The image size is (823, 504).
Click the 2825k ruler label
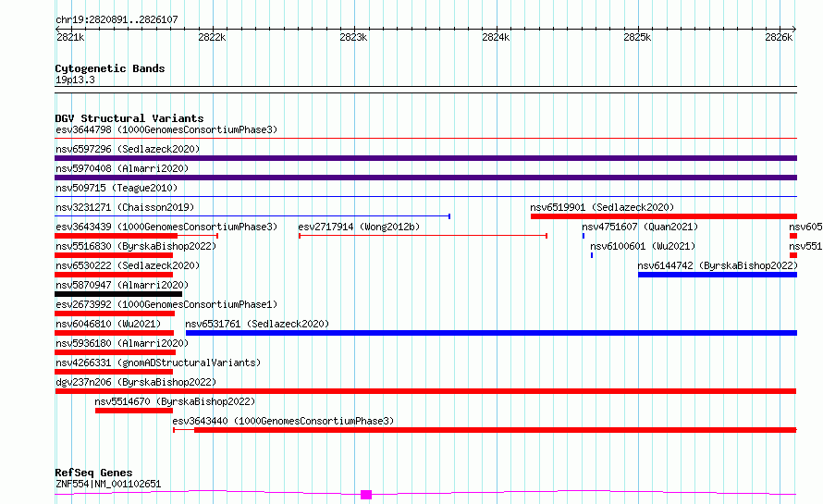[x=637, y=37]
